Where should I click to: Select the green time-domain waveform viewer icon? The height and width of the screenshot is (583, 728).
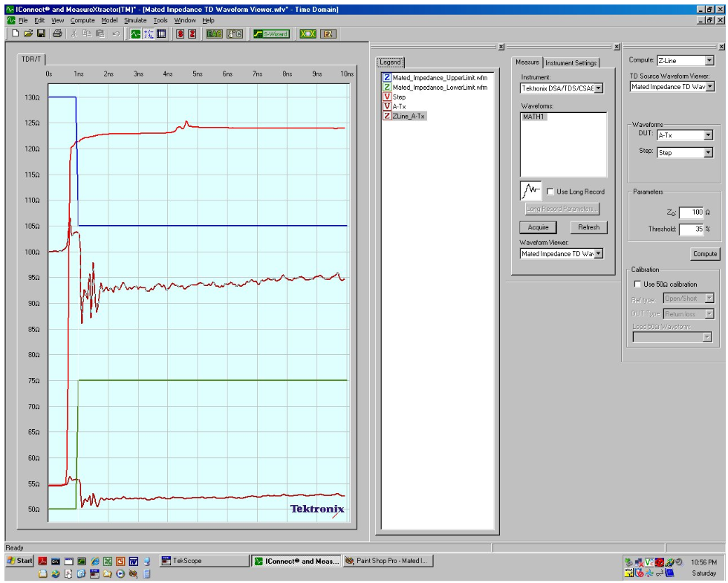point(135,34)
